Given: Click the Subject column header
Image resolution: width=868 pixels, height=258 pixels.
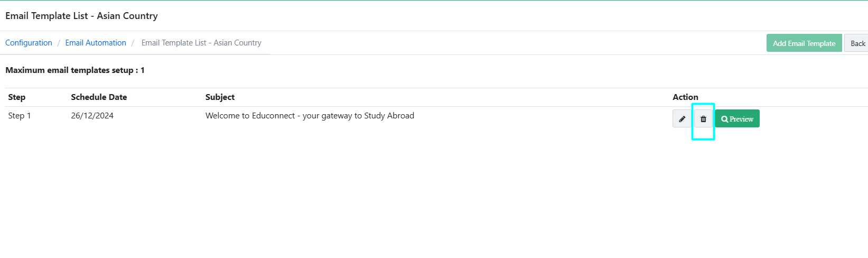Looking at the screenshot, I should click(220, 97).
